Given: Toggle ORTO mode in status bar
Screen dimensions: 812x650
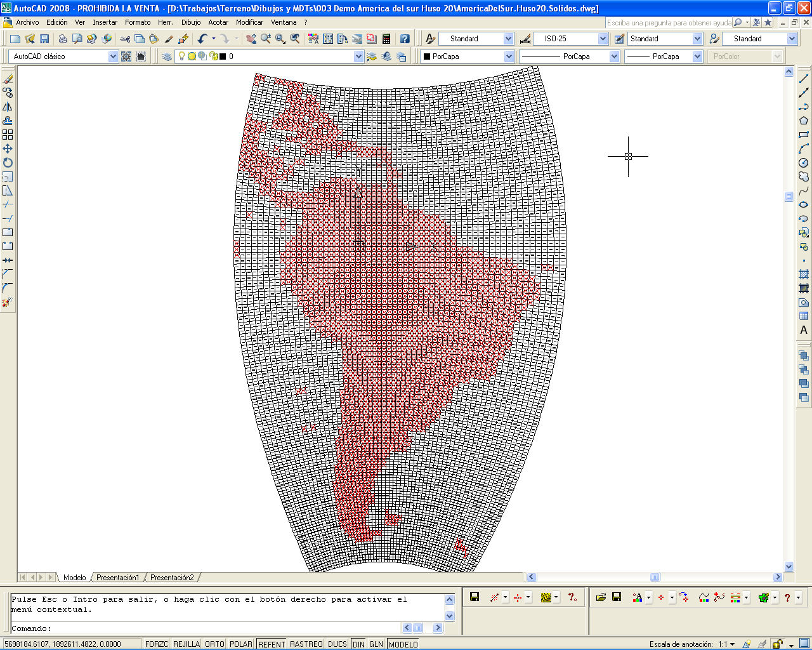Looking at the screenshot, I should [x=214, y=644].
